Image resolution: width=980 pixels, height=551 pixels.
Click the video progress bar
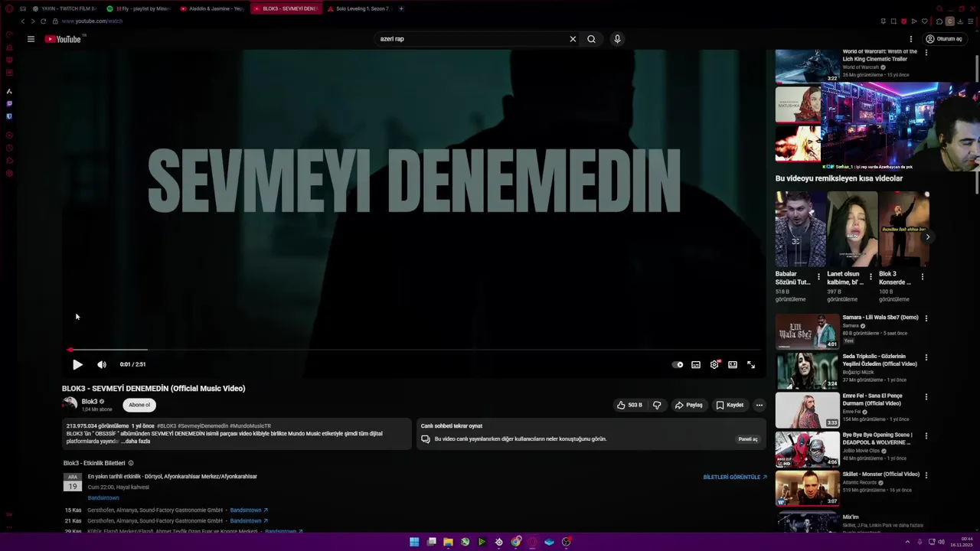click(413, 350)
